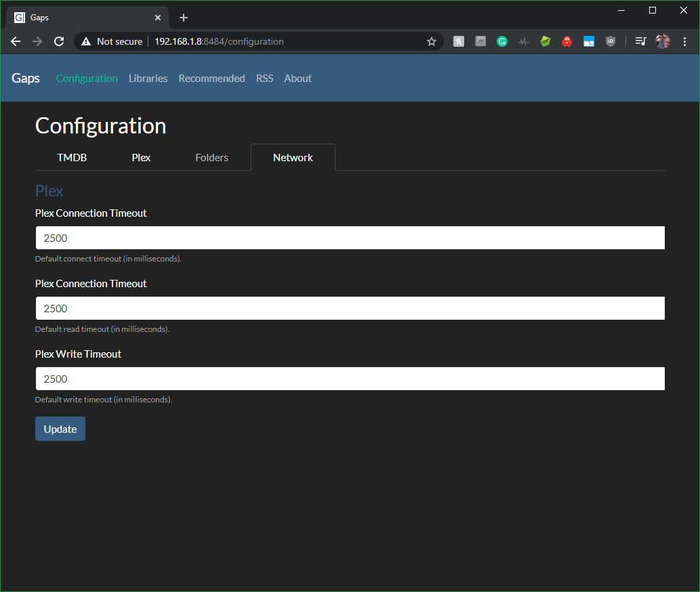Click the Gaps brand logo link

click(26, 78)
